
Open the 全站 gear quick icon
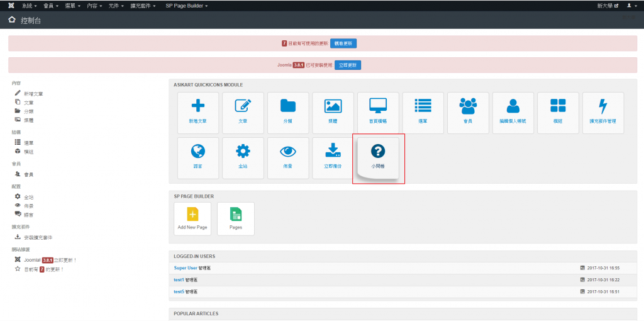click(242, 157)
